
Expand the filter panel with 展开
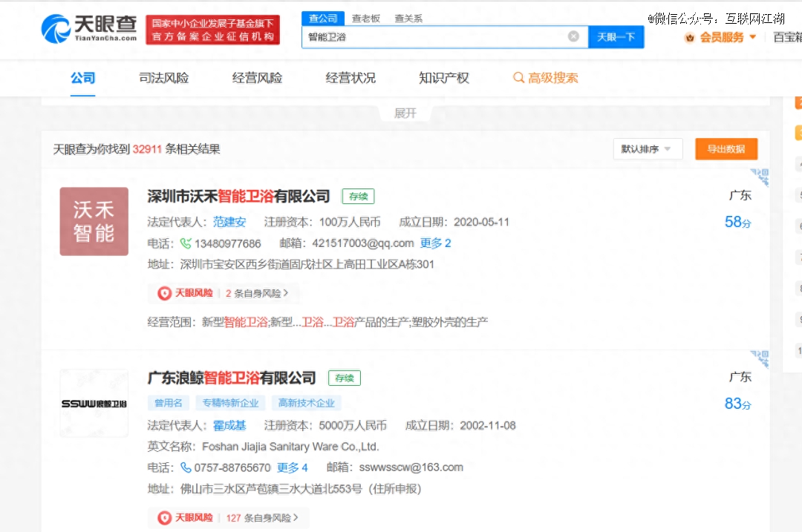pyautogui.click(x=405, y=113)
